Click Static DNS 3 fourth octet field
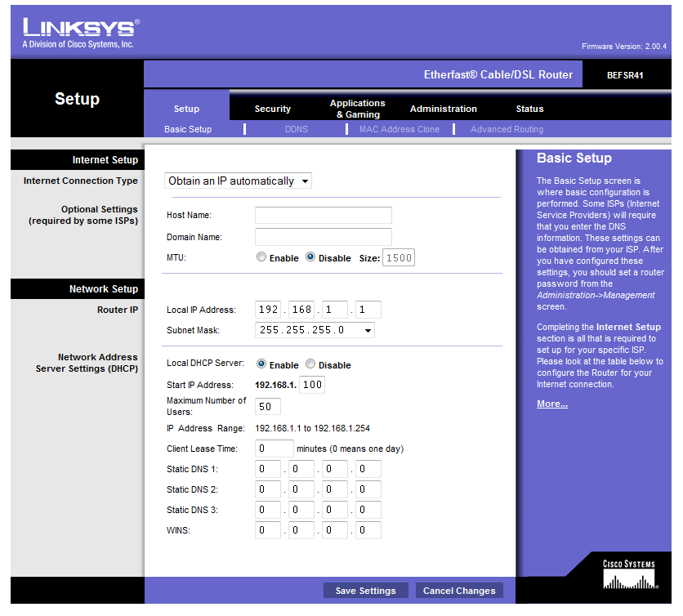 368,510
